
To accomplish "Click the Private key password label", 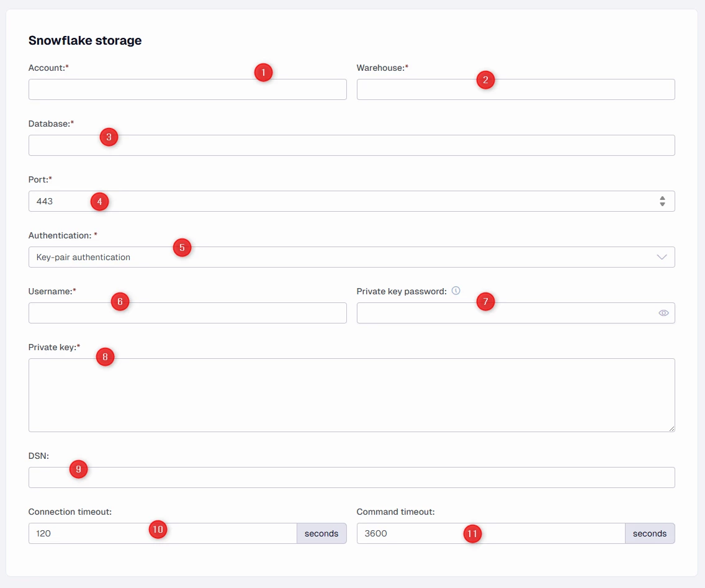I will [x=402, y=291].
